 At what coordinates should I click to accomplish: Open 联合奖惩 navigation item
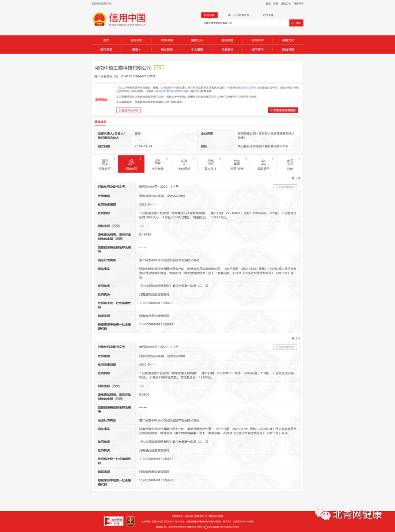(167, 49)
